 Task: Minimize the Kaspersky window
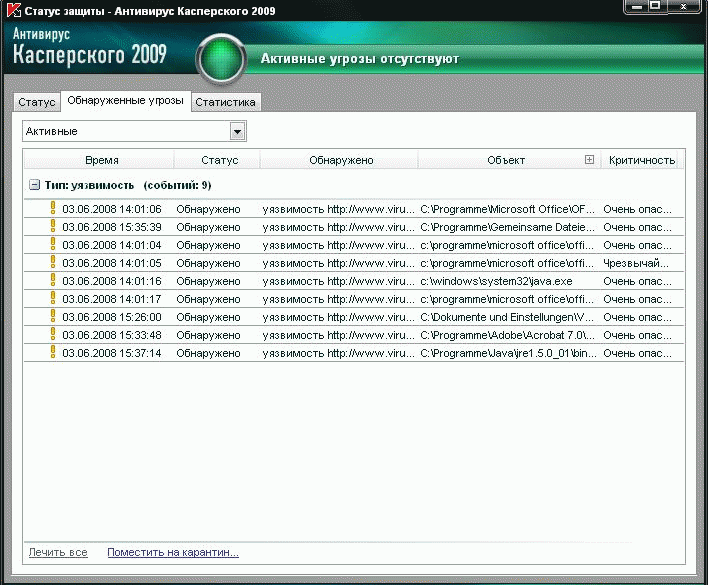(637, 6)
